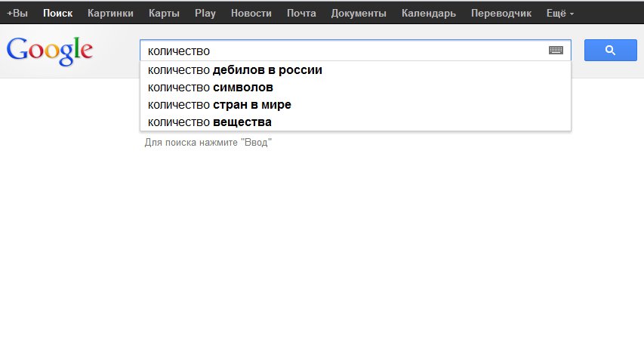Click the Google logo
This screenshot has width=644, height=348.
pos(49,51)
